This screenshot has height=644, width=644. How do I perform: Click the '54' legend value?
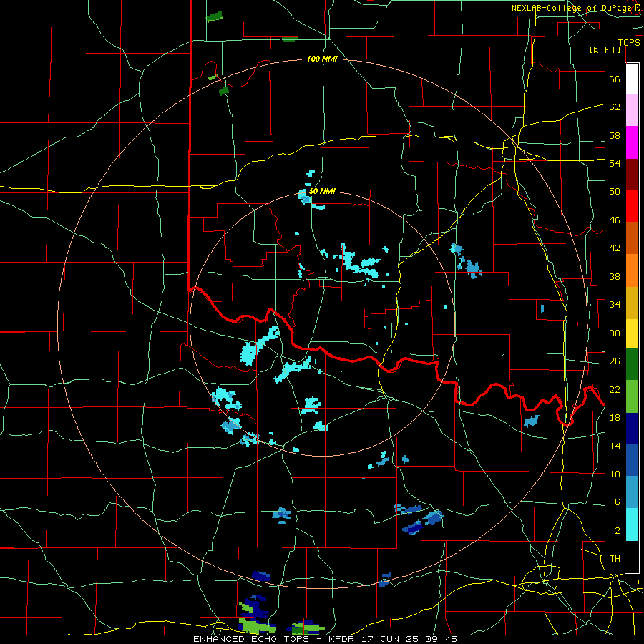[615, 163]
